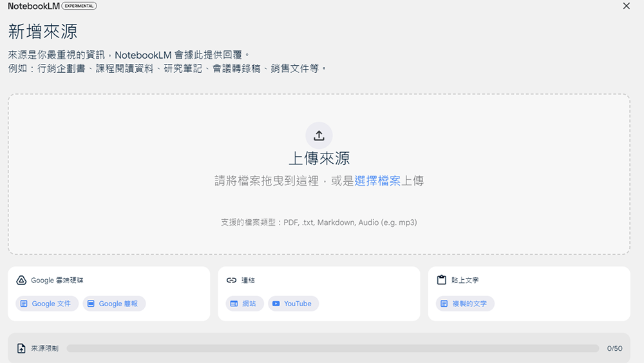Screen dimensions: 644x363
Task: Click the 新增來源 title
Action: (x=43, y=31)
